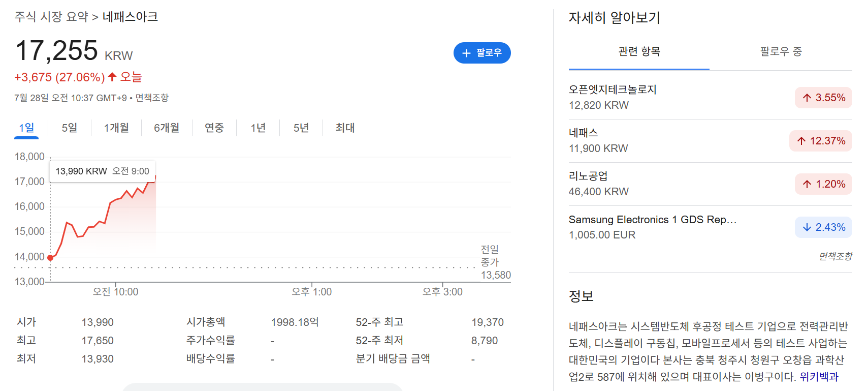Switch to the 5일 chart range
Image resolution: width=868 pixels, height=391 pixels.
[70, 128]
